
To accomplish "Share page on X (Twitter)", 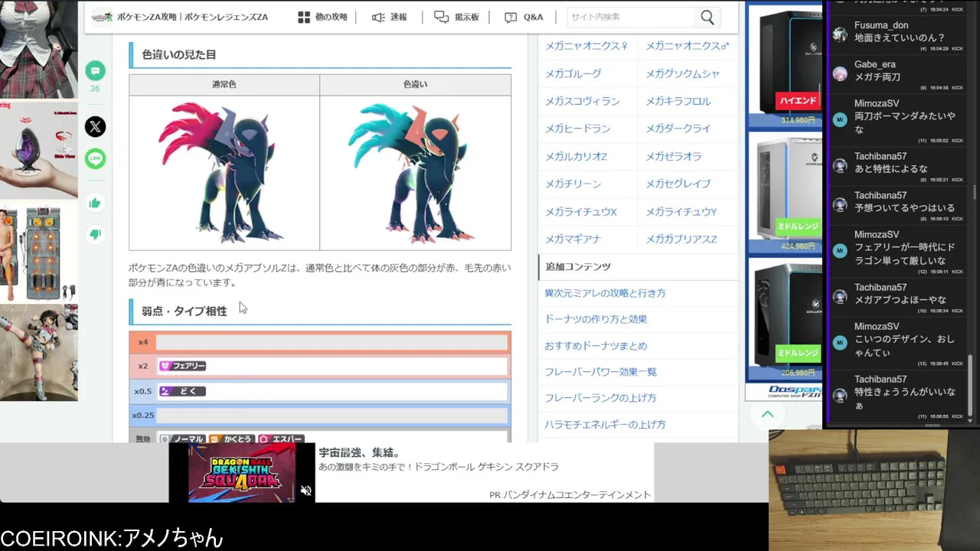I will 95,126.
